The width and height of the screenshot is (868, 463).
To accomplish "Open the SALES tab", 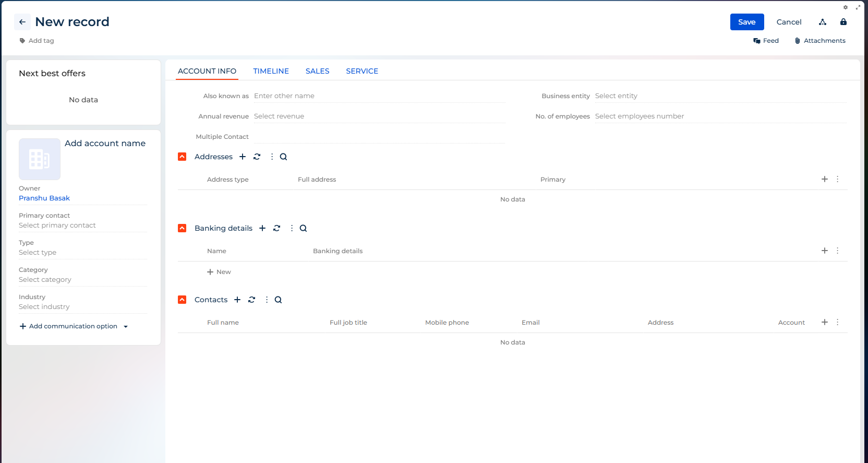I will coord(318,71).
